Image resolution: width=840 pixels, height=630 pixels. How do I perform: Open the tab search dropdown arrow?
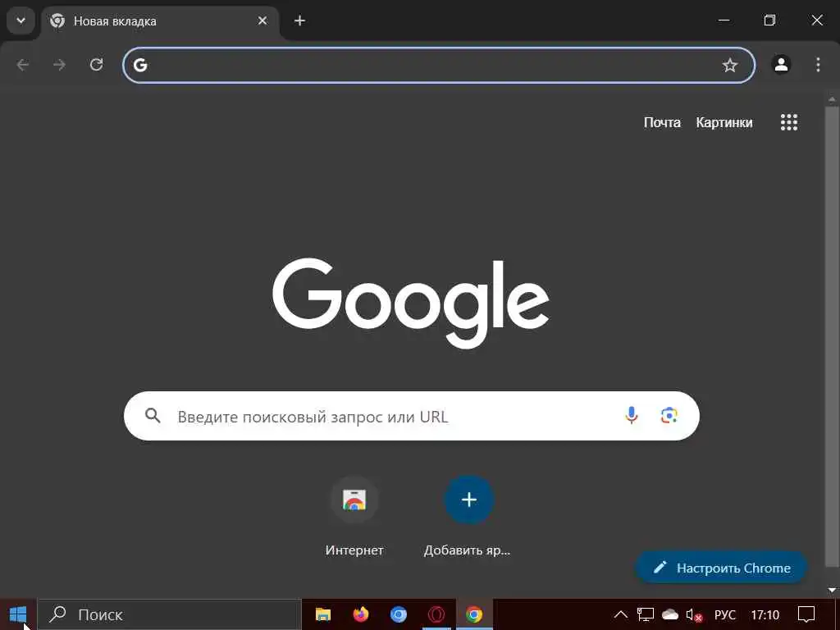point(21,21)
